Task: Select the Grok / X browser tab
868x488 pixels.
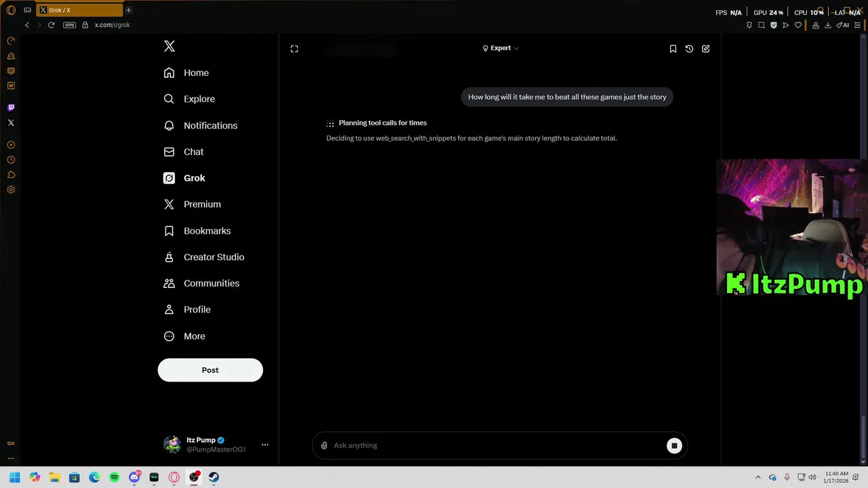Action: (79, 10)
